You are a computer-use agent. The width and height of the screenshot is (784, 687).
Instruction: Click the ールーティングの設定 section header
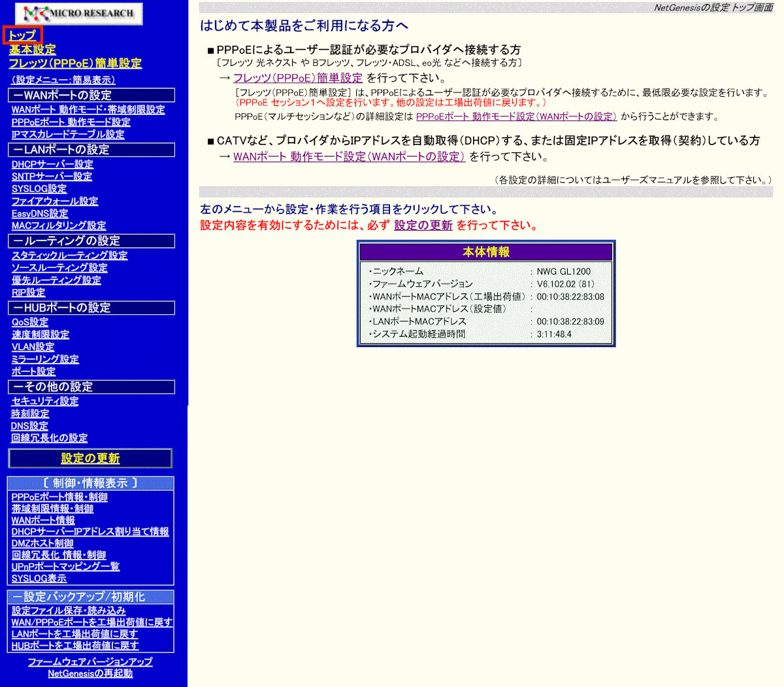[x=91, y=241]
